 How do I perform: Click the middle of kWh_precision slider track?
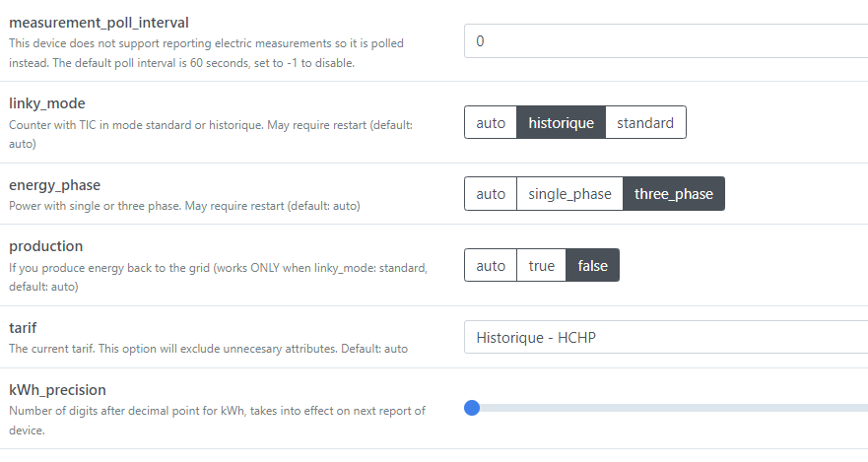670,408
